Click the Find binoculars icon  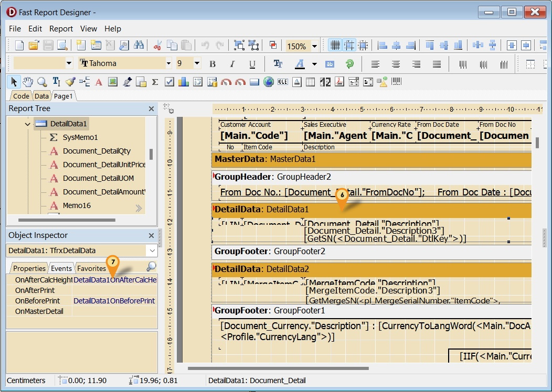(x=139, y=46)
